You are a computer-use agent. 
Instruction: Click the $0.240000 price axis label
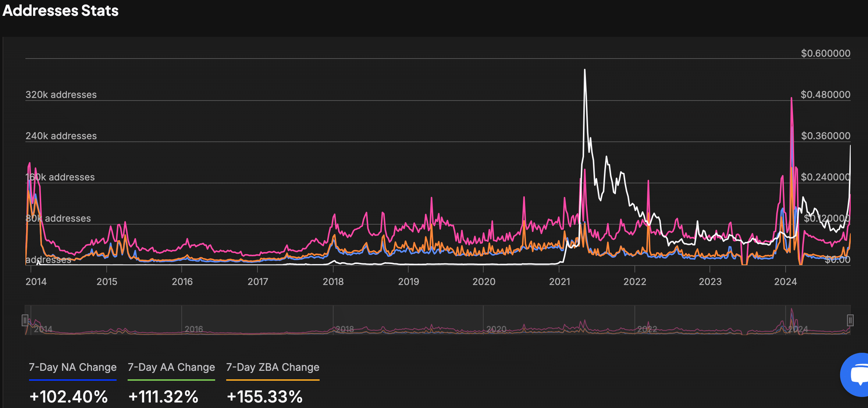pyautogui.click(x=826, y=177)
